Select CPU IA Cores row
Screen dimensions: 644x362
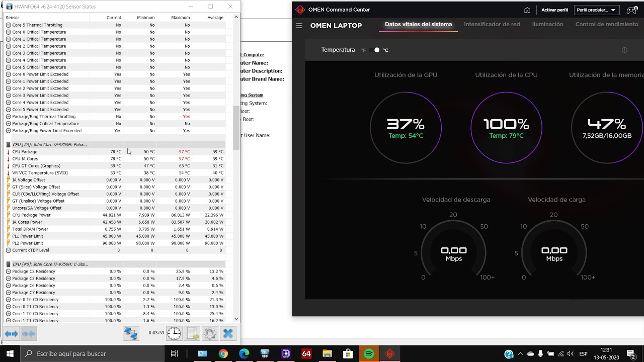coord(115,159)
